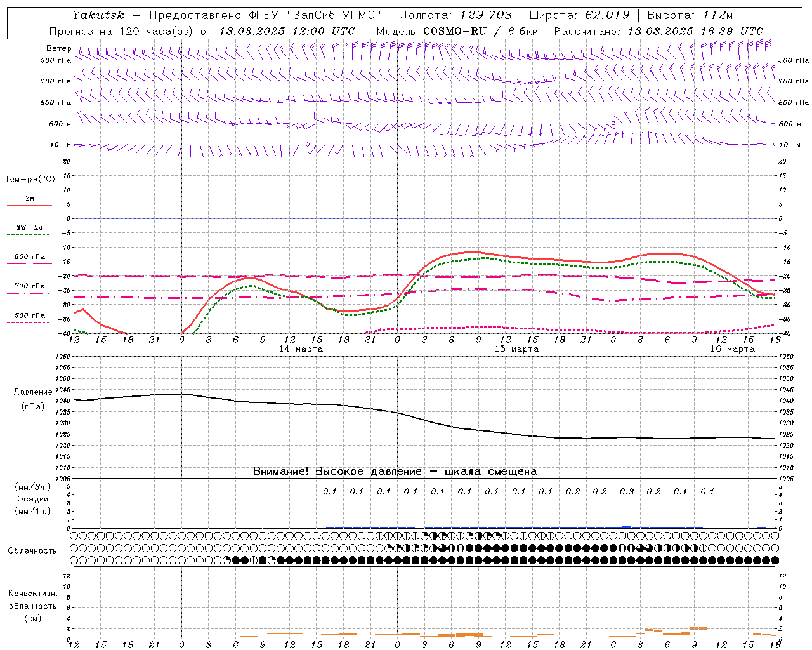
Task: Click "Модель COSMO-RU / 6.6км" in the header
Action: click(x=457, y=31)
